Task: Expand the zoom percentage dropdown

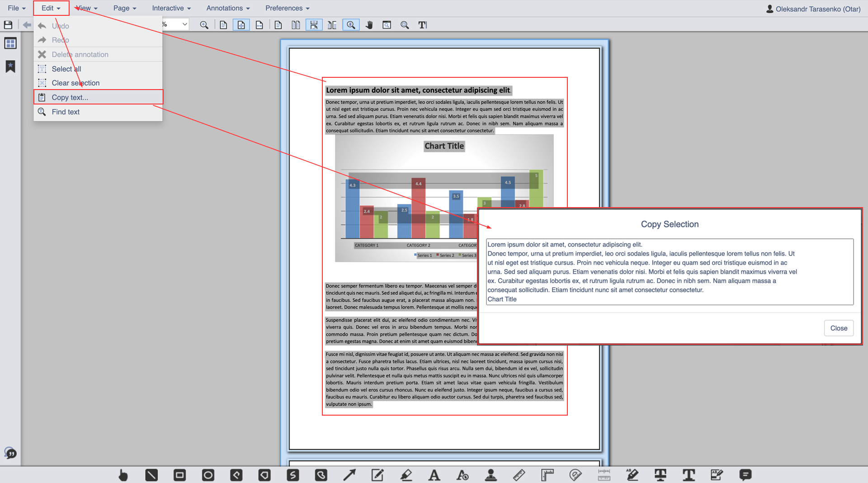Action: [x=184, y=24]
